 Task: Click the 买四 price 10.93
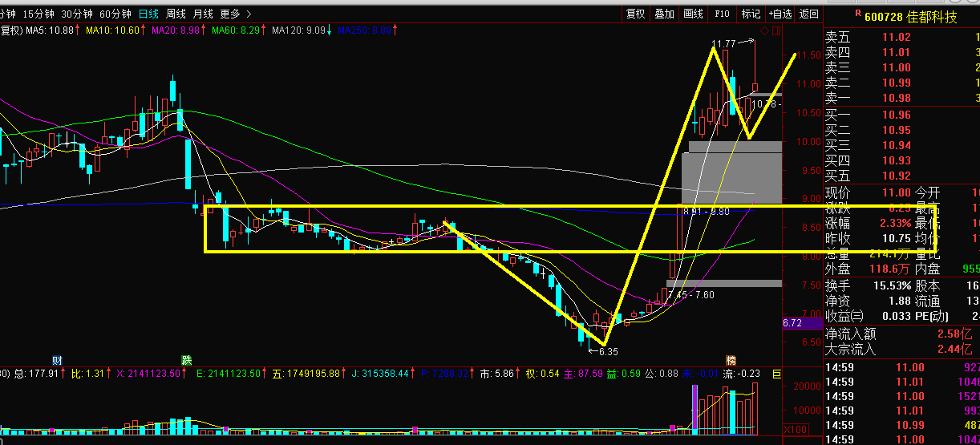click(897, 160)
